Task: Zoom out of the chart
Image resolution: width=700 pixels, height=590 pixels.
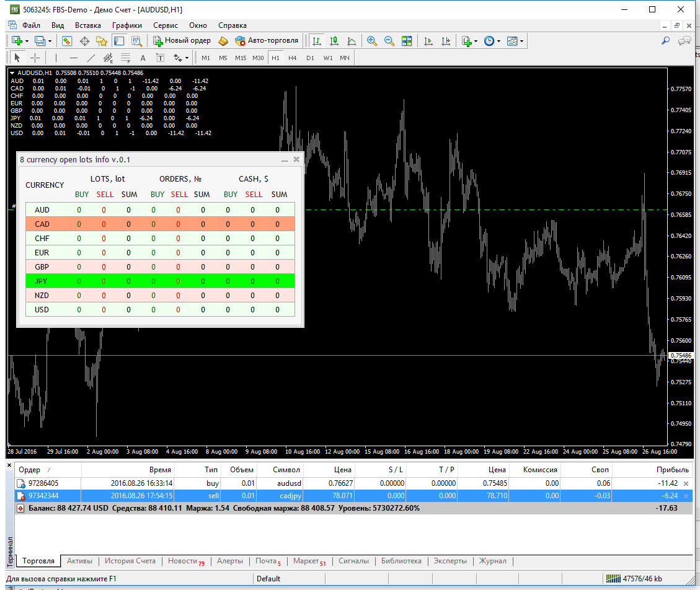Action: [x=389, y=41]
